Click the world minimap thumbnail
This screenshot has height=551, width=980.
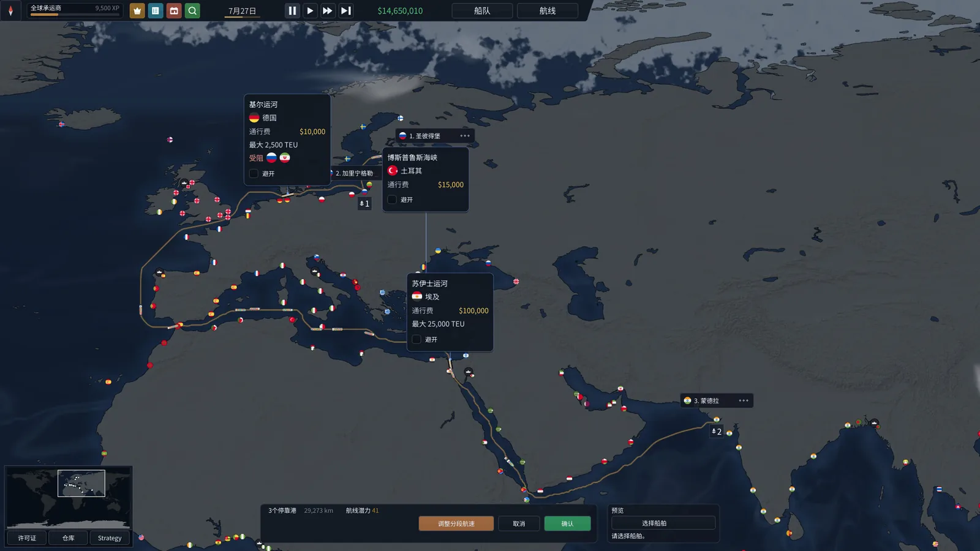[x=68, y=498]
